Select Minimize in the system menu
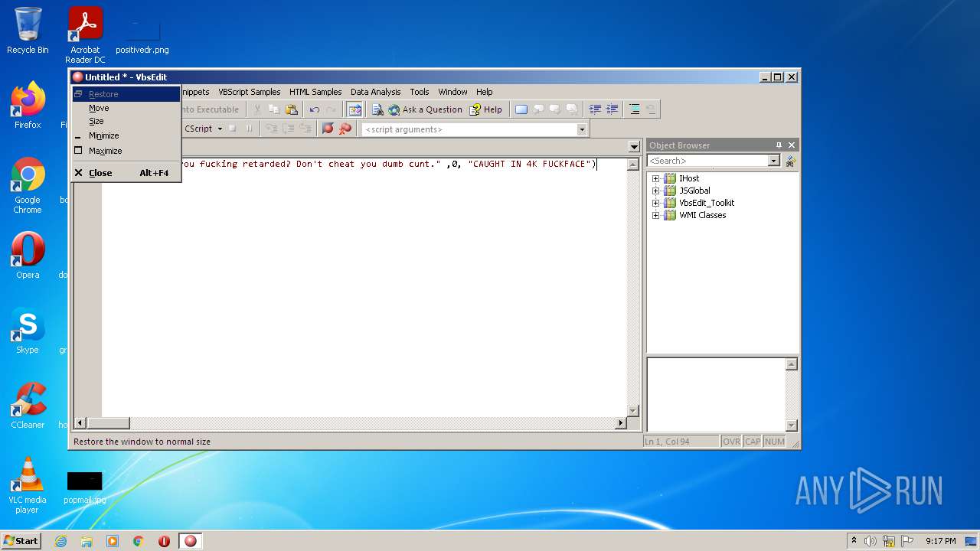 tap(126, 135)
